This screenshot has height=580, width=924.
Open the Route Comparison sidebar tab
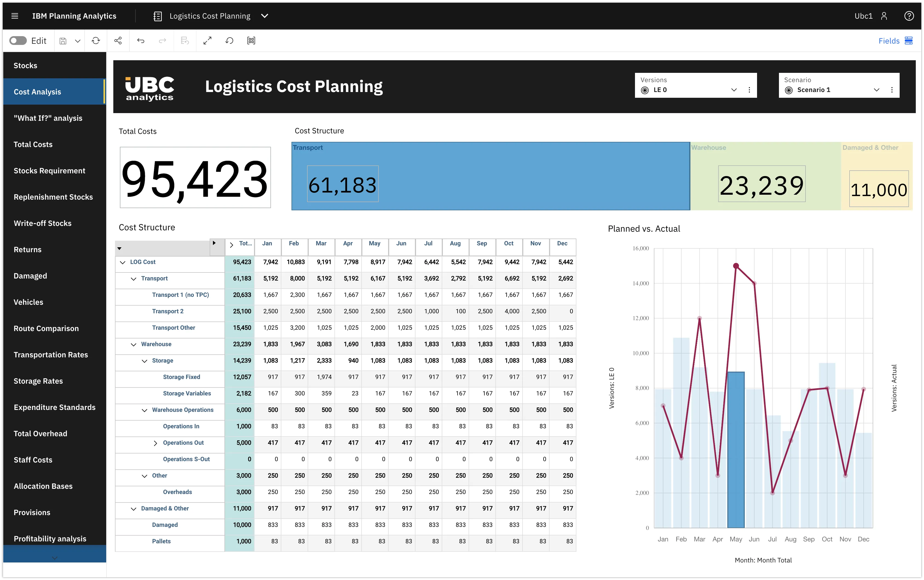[46, 328]
